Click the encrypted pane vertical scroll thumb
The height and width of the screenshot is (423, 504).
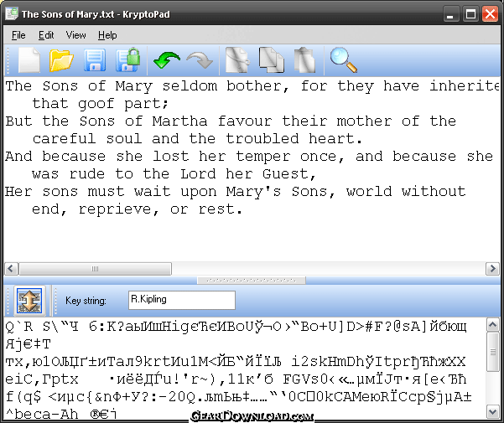pos(493,352)
